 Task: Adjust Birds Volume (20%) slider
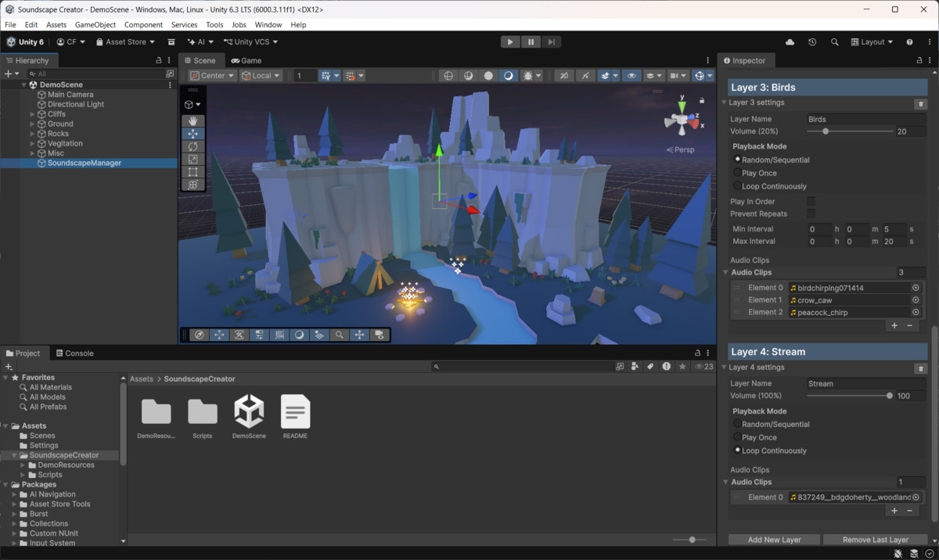point(850,131)
